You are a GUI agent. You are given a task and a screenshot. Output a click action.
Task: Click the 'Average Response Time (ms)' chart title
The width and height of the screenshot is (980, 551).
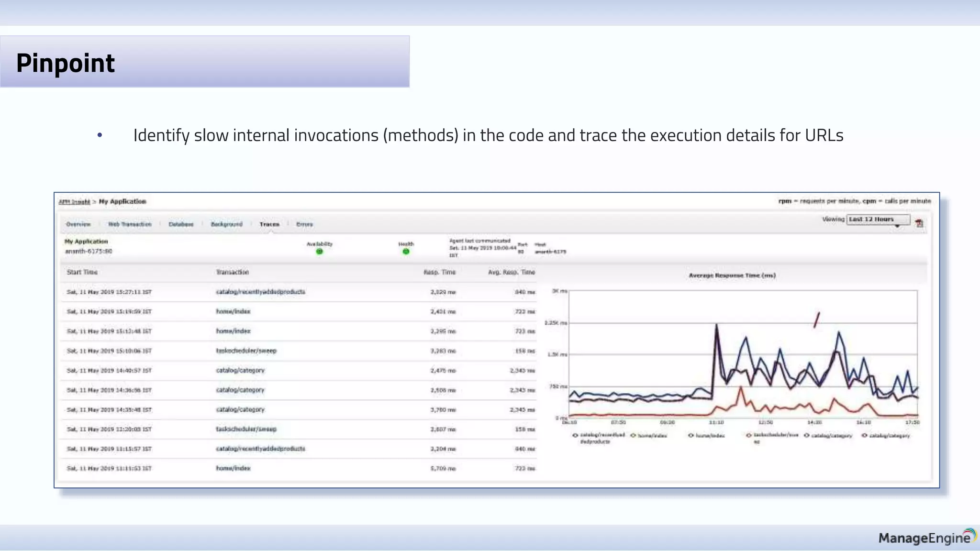tap(732, 275)
